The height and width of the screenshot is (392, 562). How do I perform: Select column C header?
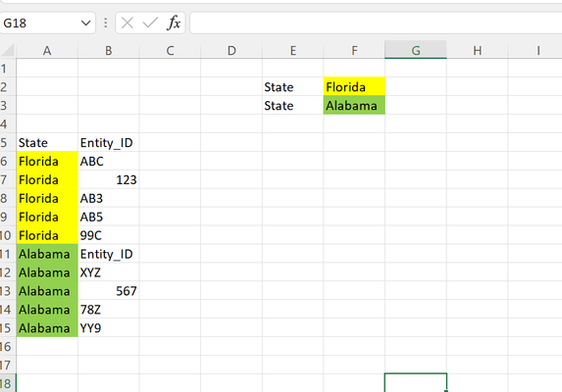point(170,50)
